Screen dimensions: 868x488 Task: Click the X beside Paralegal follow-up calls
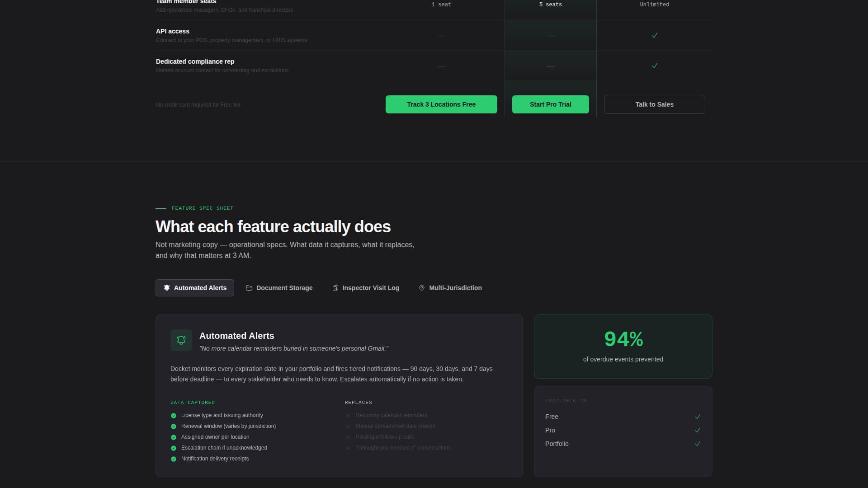(348, 437)
